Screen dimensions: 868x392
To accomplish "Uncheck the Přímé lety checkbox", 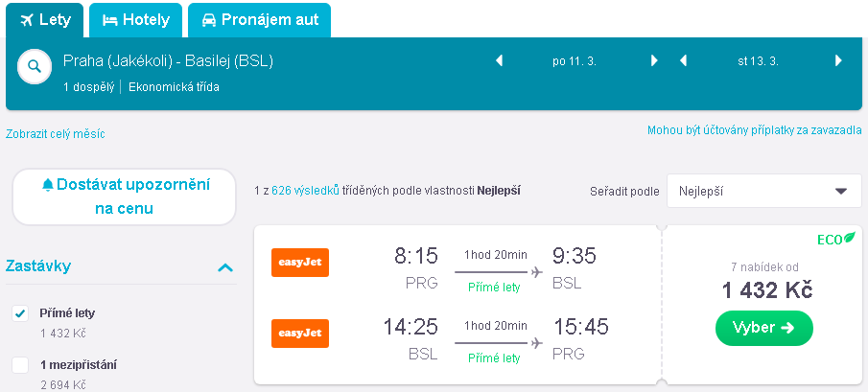I will pos(20,313).
